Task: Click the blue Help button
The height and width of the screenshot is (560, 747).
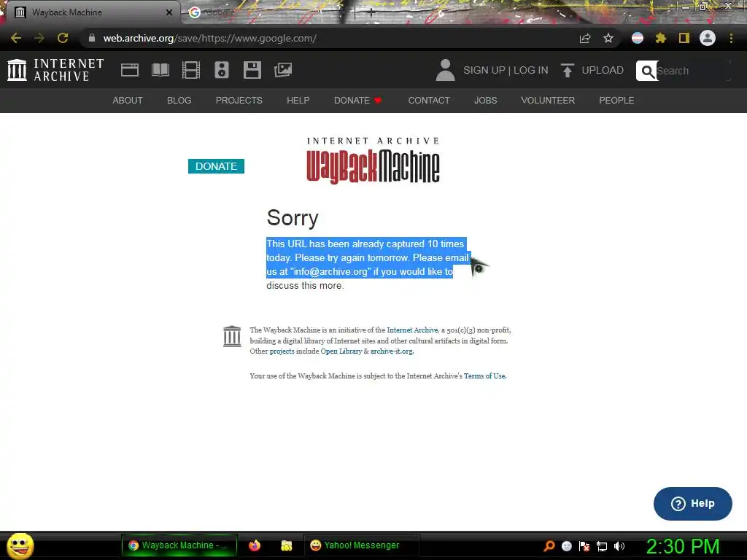Action: [x=693, y=504]
